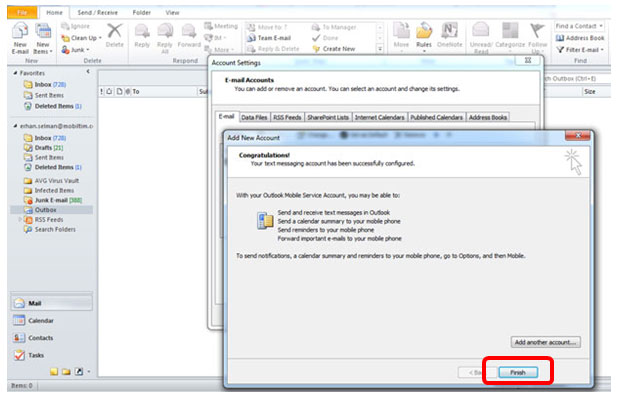Image resolution: width=618 pixels, height=410 pixels.
Task: Click the Delete ribbon icon
Action: [x=114, y=35]
